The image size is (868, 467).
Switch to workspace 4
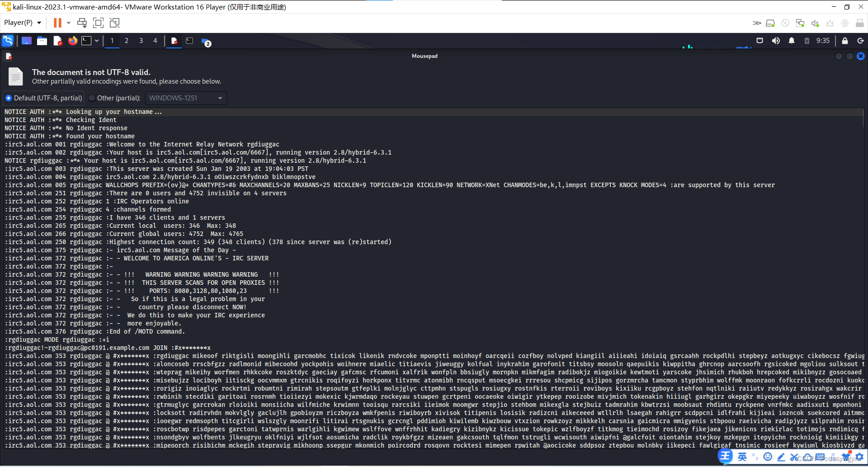(x=155, y=41)
